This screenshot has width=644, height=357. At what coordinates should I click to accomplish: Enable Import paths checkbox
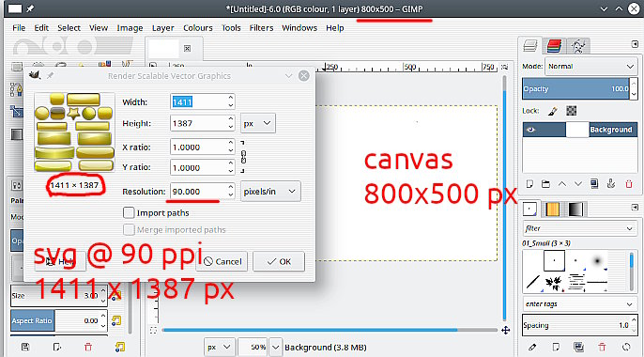[x=129, y=213]
